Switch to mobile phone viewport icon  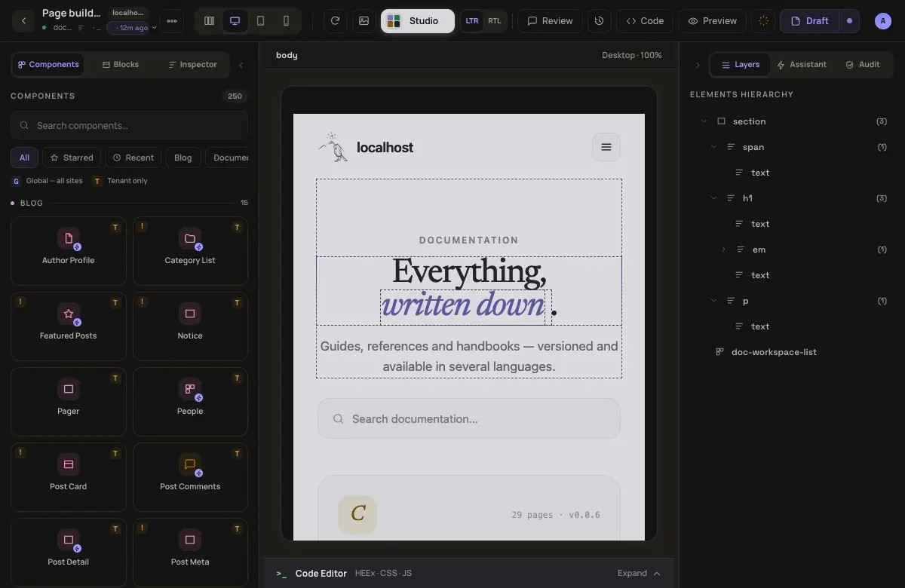(x=287, y=21)
